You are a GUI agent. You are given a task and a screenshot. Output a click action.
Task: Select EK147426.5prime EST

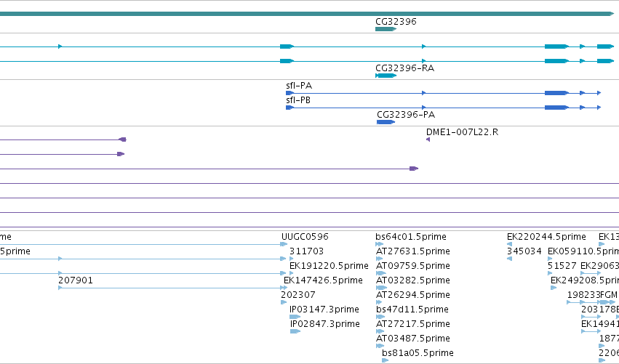click(x=323, y=280)
